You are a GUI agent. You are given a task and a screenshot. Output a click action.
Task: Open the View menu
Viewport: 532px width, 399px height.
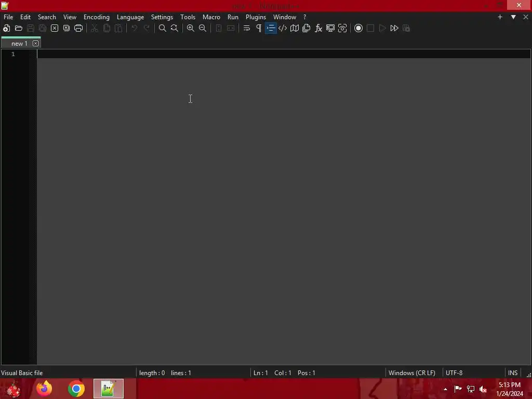click(70, 17)
